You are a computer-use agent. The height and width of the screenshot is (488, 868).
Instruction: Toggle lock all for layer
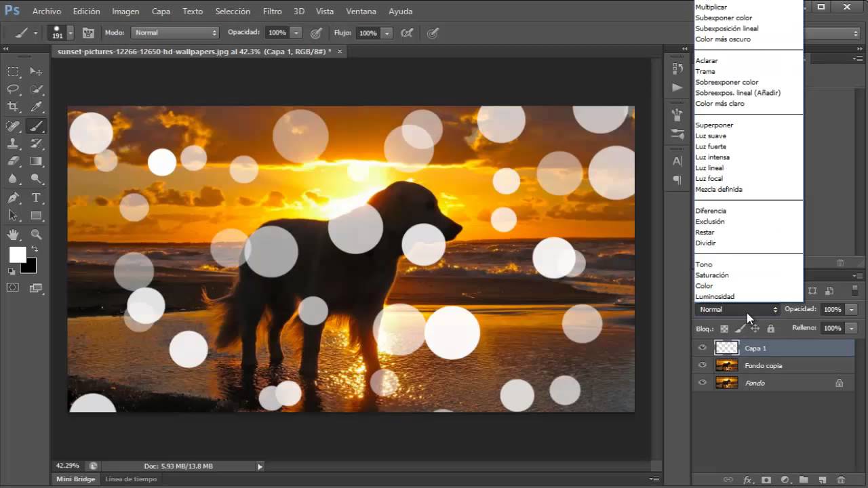[770, 329]
